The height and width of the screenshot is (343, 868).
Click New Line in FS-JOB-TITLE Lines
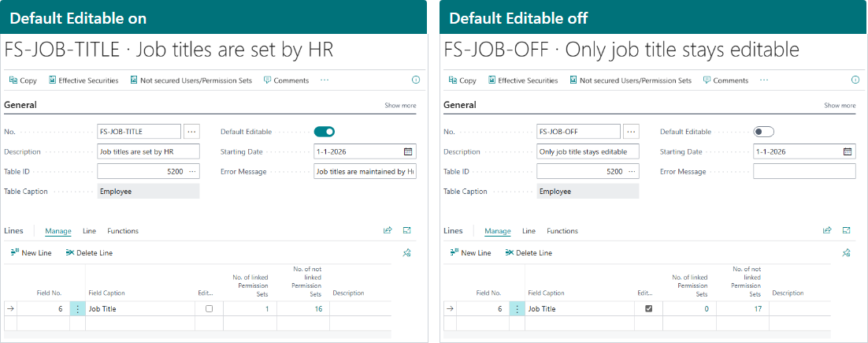coord(31,252)
